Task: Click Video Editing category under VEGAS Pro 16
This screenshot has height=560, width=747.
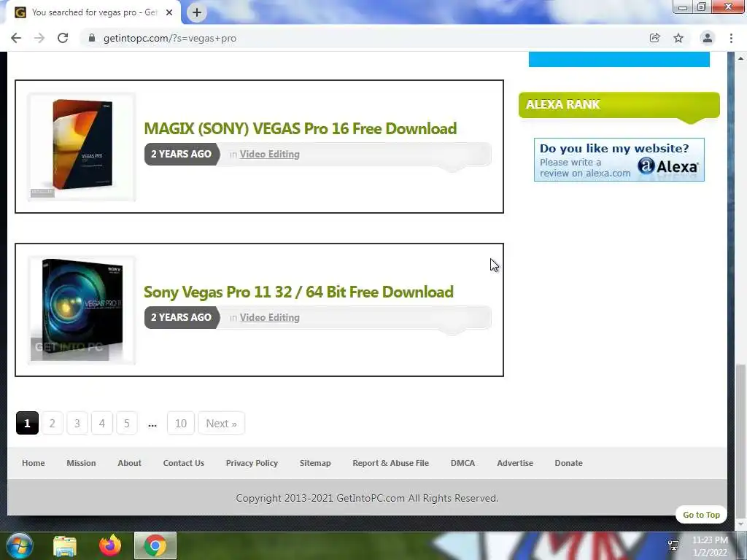Action: (x=270, y=155)
